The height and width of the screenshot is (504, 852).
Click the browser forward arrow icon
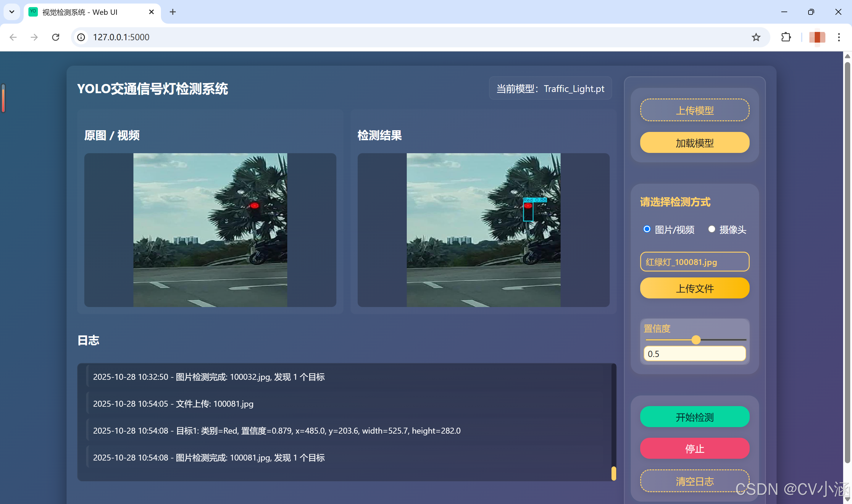click(34, 37)
